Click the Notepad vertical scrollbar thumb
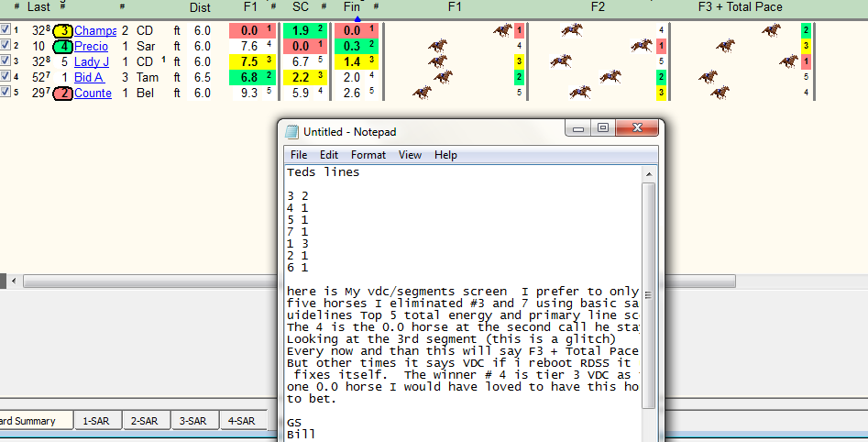The image size is (868, 442). point(648,294)
